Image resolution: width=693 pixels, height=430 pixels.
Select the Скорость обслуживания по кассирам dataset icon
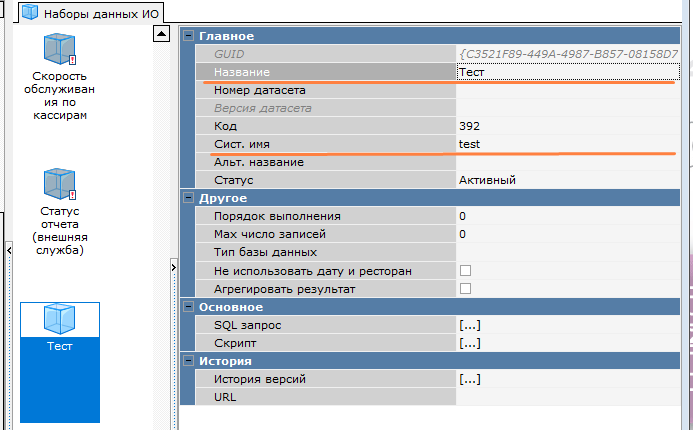click(59, 50)
